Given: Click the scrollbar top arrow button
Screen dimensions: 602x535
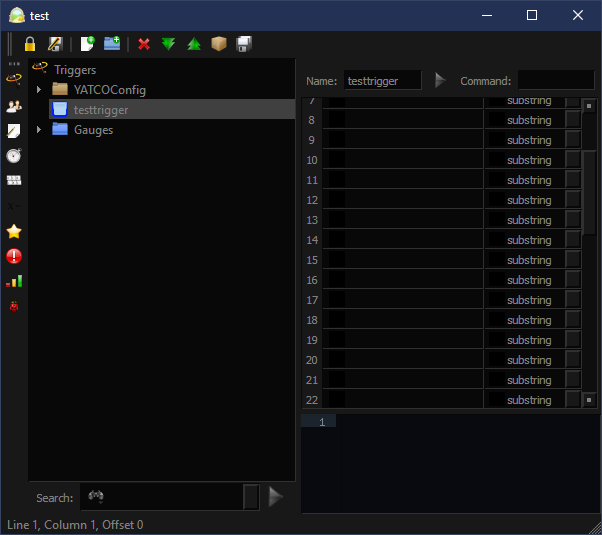Looking at the screenshot, I should click(x=589, y=106).
